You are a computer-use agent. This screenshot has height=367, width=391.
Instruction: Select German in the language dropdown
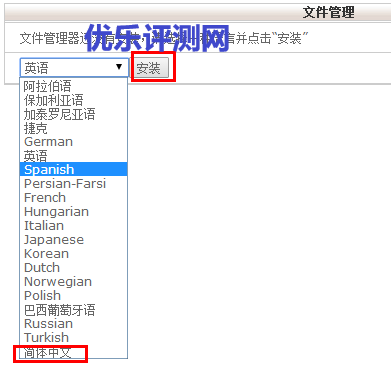click(73, 142)
